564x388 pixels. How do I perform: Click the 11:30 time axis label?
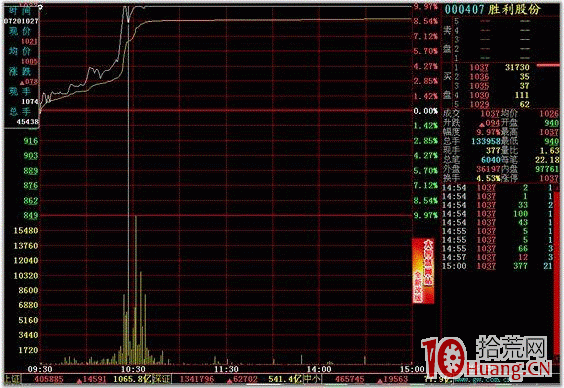pyautogui.click(x=226, y=369)
